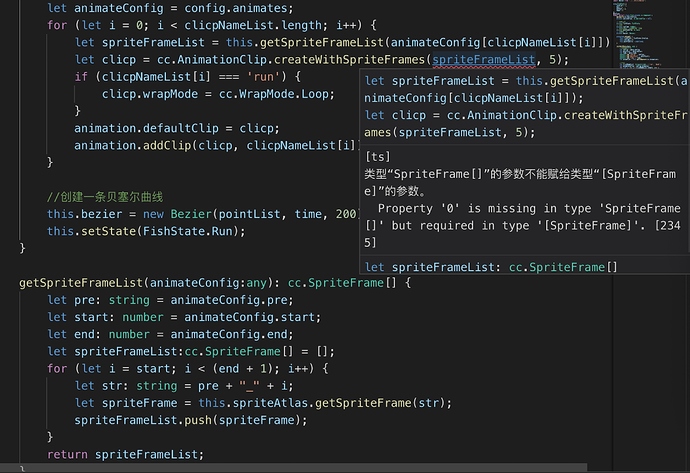Click 'spriteFrameList.push(spriteFrame);' line
The width and height of the screenshot is (690, 473).
(x=191, y=420)
